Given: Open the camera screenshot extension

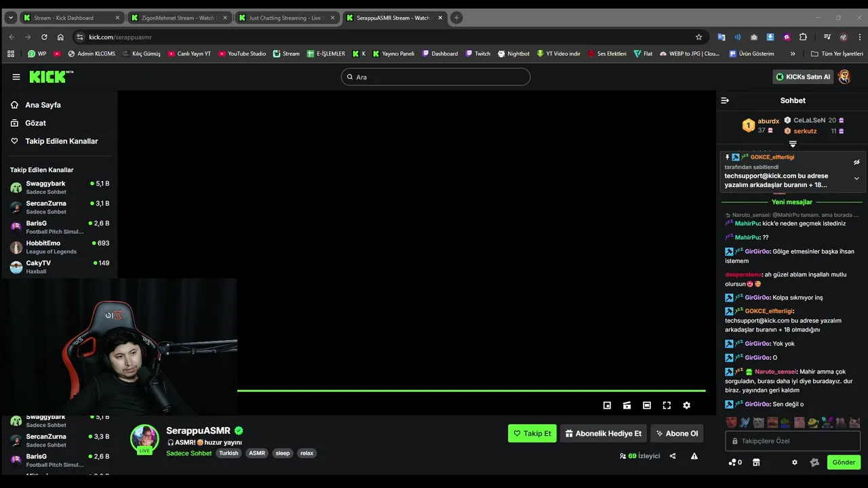Looking at the screenshot, I should 753,37.
